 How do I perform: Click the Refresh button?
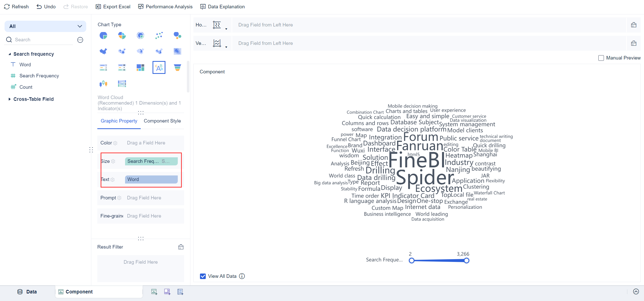click(x=16, y=7)
